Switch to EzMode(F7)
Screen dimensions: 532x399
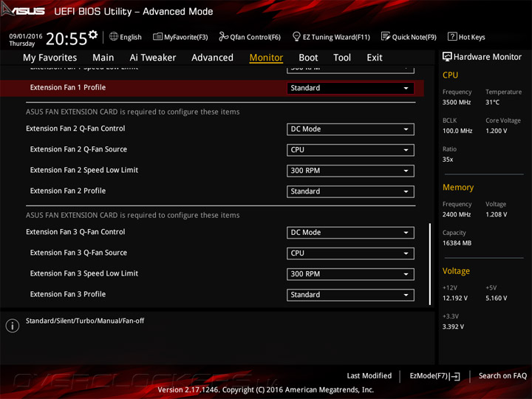pos(434,376)
